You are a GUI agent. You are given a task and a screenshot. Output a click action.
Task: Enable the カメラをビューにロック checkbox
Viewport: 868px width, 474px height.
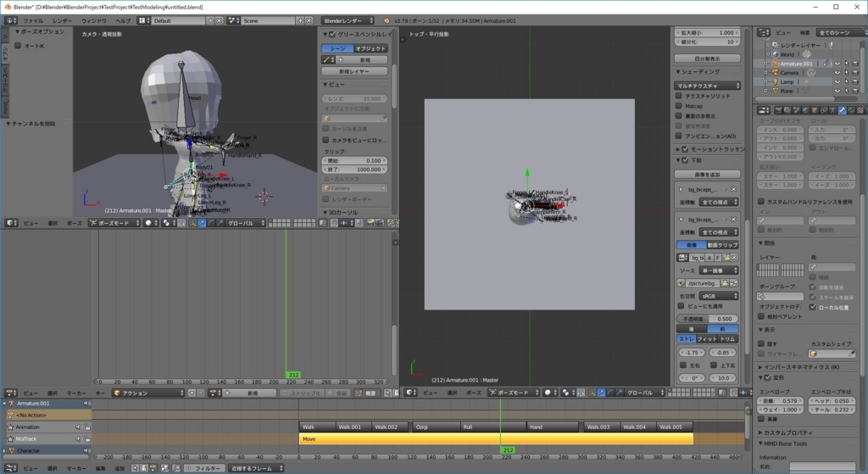325,140
